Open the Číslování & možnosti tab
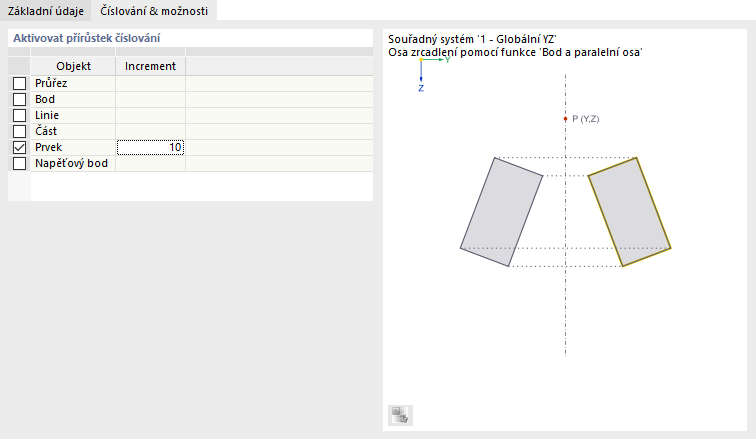Viewport: 756px width, 439px height. point(155,11)
